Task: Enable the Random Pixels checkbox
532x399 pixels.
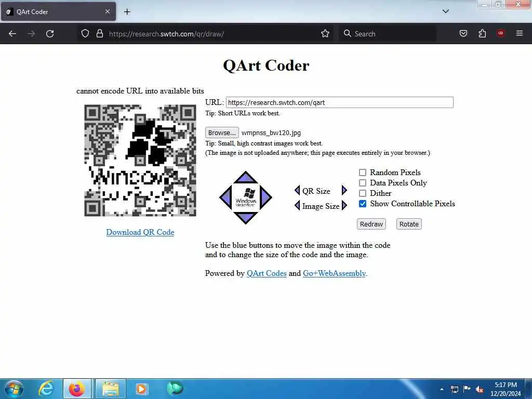Action: [x=363, y=172]
